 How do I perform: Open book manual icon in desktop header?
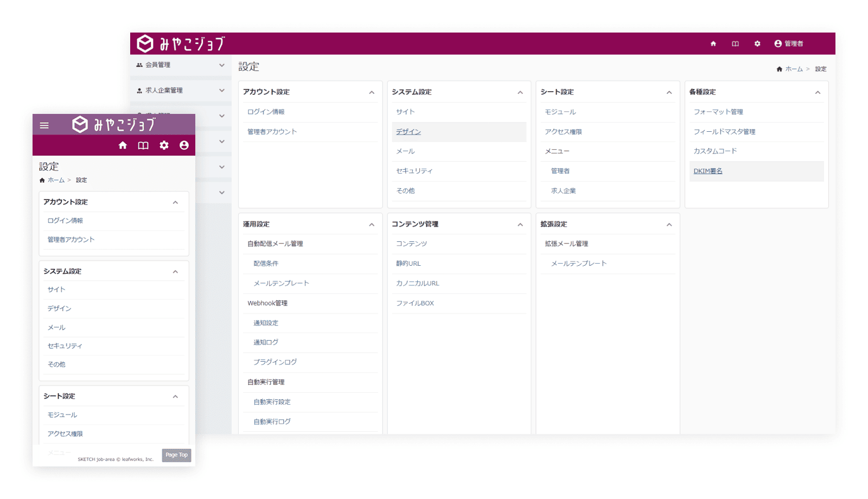click(x=735, y=44)
